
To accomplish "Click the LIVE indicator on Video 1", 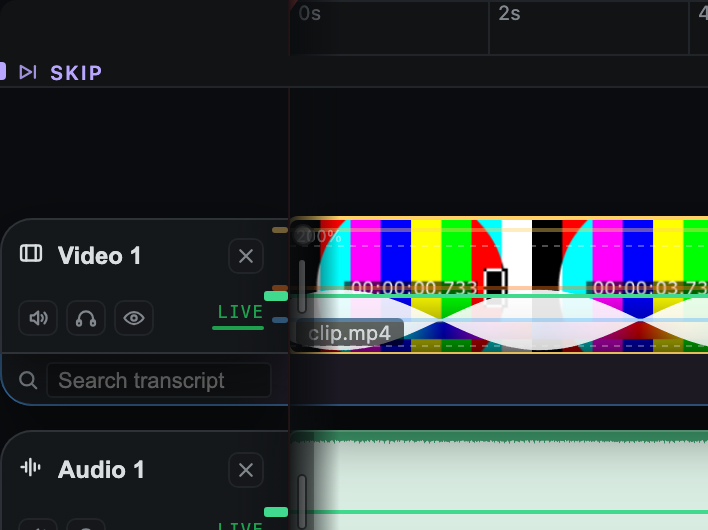I will click(x=240, y=312).
